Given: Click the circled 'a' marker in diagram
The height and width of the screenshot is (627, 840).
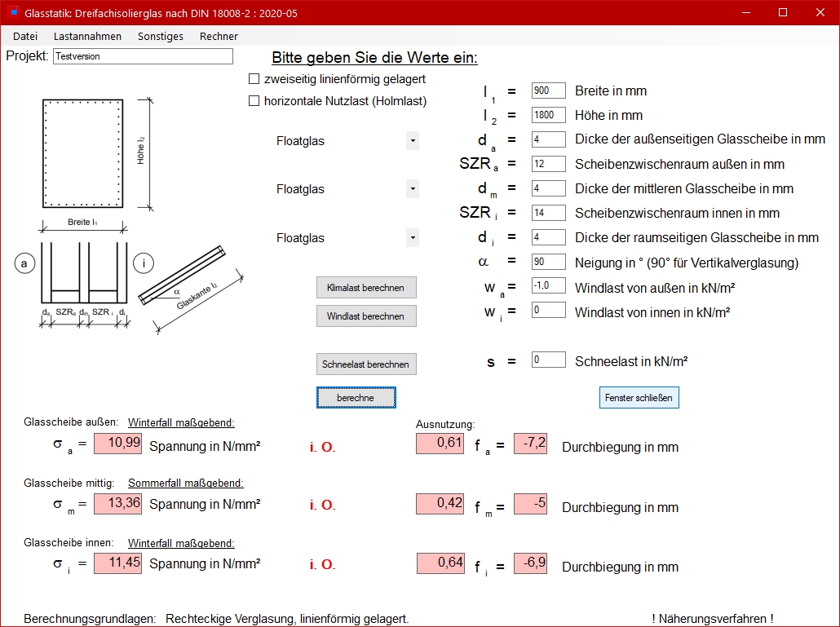Looking at the screenshot, I should [24, 263].
